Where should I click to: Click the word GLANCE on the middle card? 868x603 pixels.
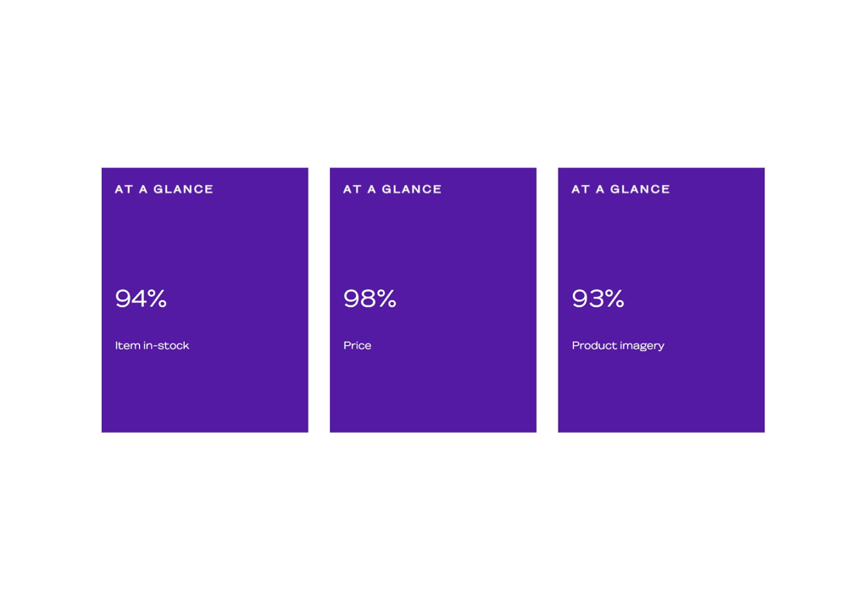coord(412,189)
